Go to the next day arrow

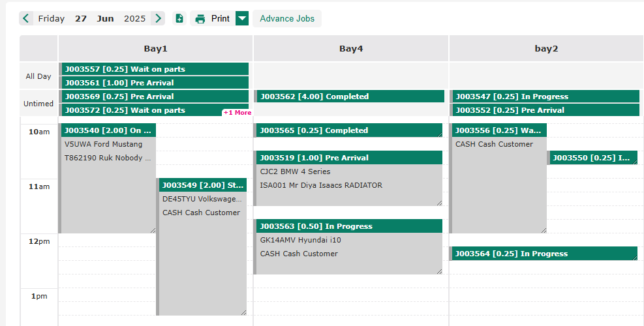point(158,18)
